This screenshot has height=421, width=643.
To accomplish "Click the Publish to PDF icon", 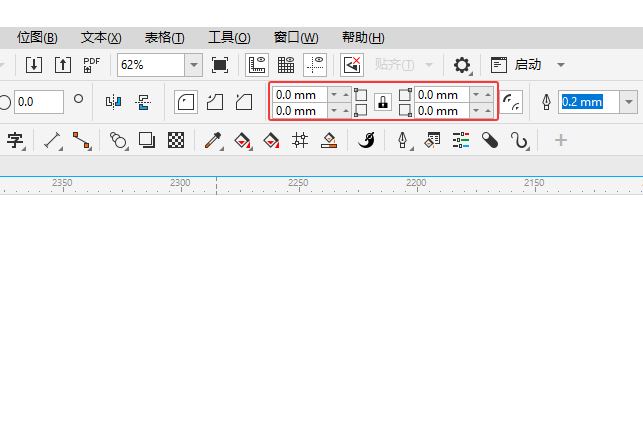I will coord(91,65).
